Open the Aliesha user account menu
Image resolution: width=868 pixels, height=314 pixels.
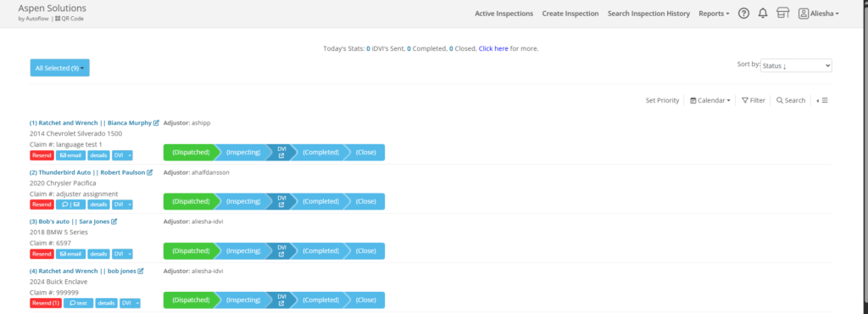point(818,14)
